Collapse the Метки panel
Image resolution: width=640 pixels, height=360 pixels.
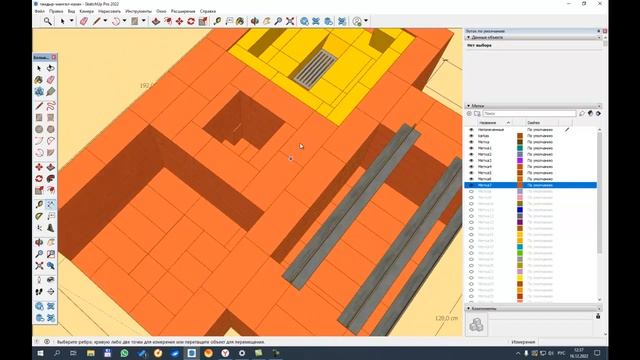(x=468, y=106)
